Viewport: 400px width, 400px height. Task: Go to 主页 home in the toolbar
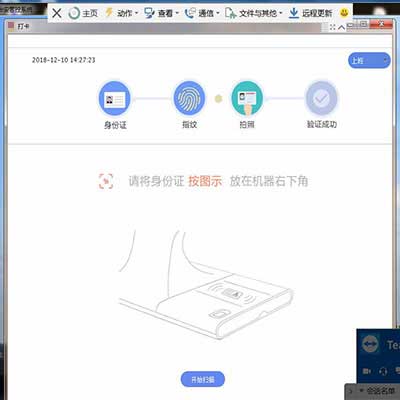[83, 13]
